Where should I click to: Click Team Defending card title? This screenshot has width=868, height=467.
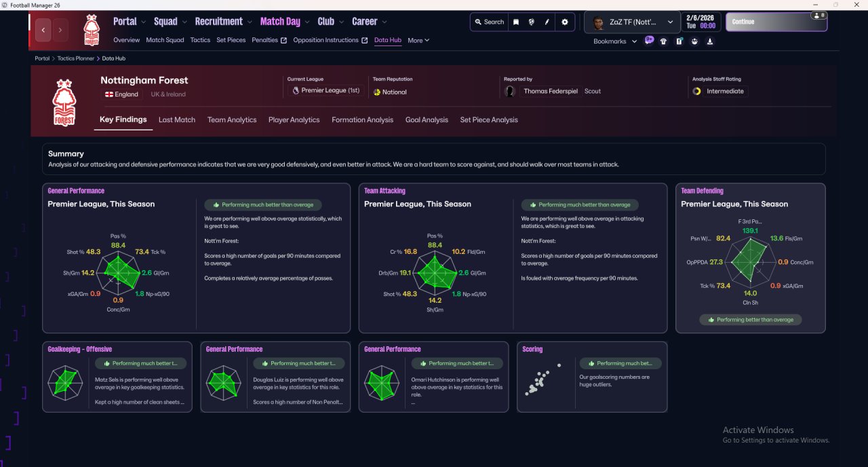[x=702, y=191]
